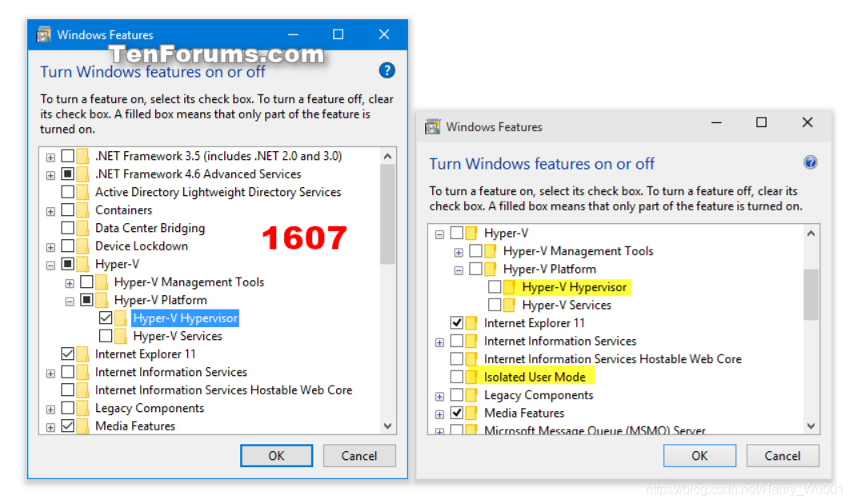The width and height of the screenshot is (850, 504).
Task: Open help in left Windows Features window
Action: [x=387, y=70]
